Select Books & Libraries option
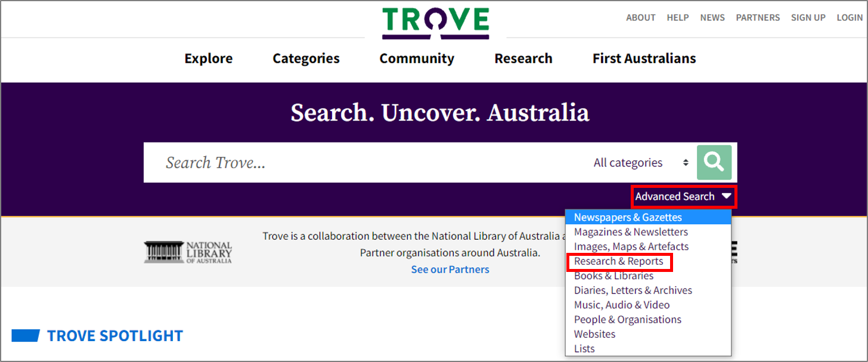Image resolution: width=868 pixels, height=362 pixels. (x=648, y=276)
